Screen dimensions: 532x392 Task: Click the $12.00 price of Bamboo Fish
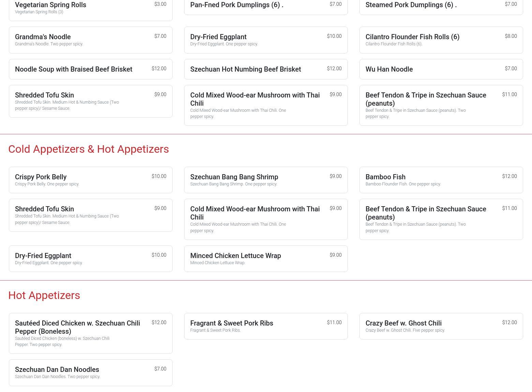509,176
